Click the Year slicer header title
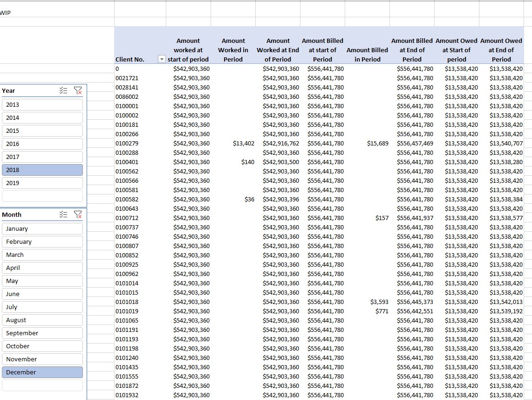532x400 pixels. (x=8, y=90)
